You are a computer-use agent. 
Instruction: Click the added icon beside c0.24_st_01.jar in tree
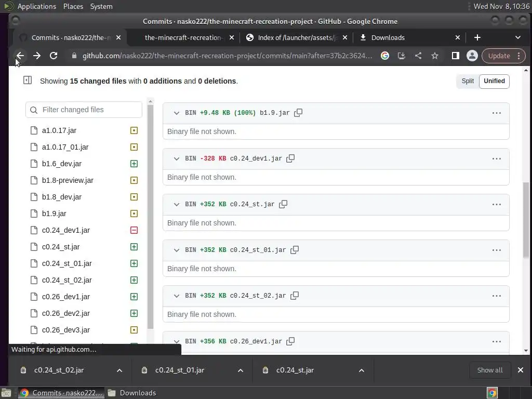(x=134, y=263)
